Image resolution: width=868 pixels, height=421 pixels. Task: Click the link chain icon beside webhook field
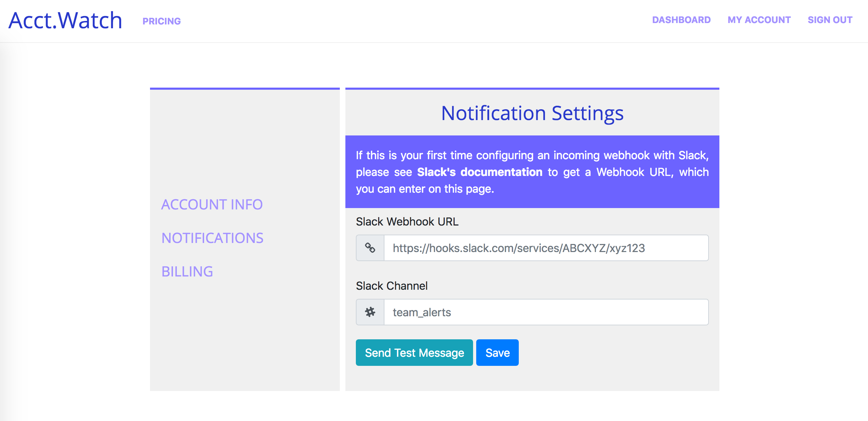(x=370, y=248)
